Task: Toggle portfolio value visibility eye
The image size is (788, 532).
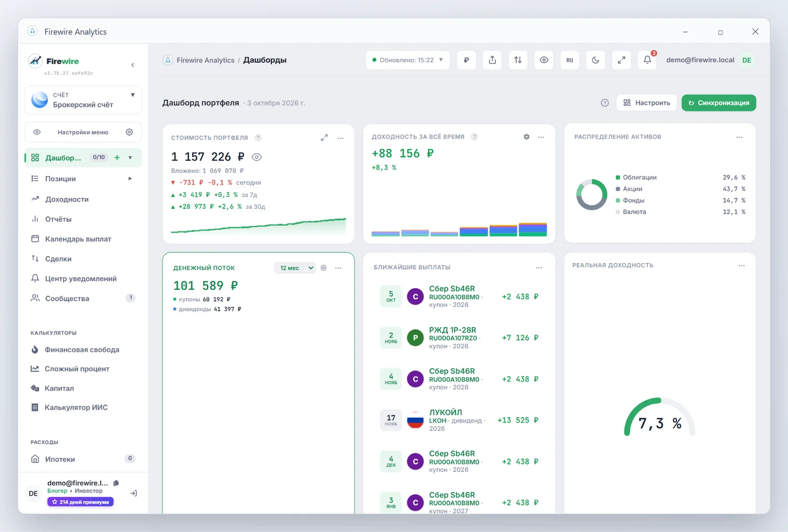Action: click(257, 157)
